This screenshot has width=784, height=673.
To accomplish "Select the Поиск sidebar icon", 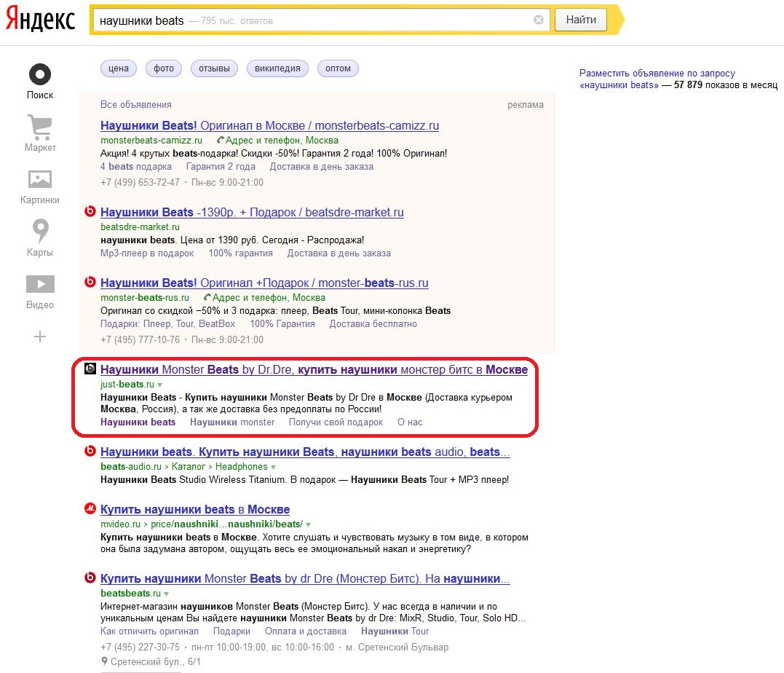I will click(x=40, y=74).
